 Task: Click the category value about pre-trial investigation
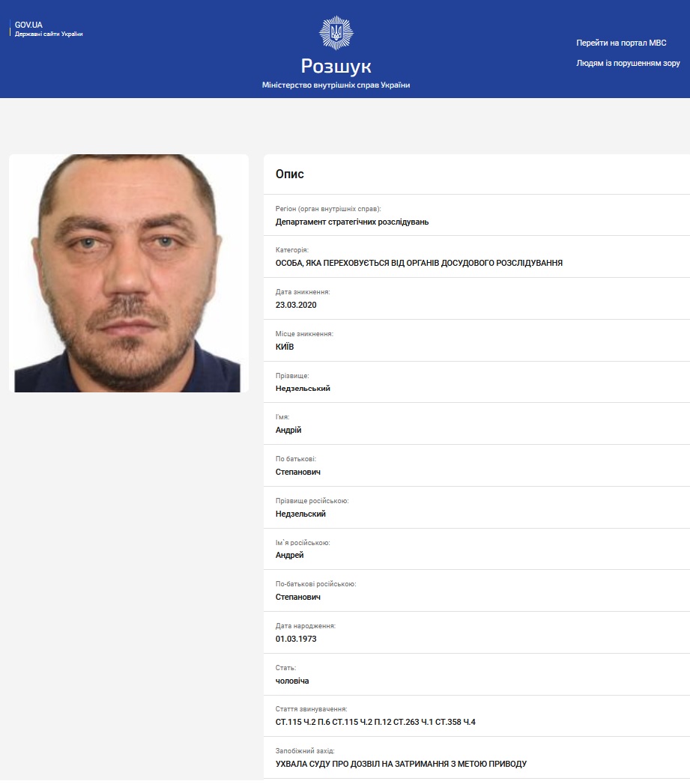point(419,263)
